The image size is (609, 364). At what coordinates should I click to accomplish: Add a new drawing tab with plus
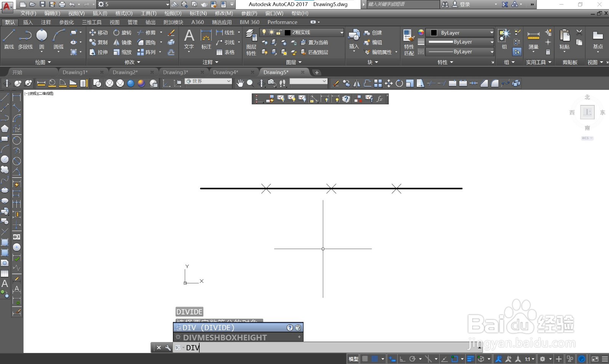pyautogui.click(x=316, y=72)
